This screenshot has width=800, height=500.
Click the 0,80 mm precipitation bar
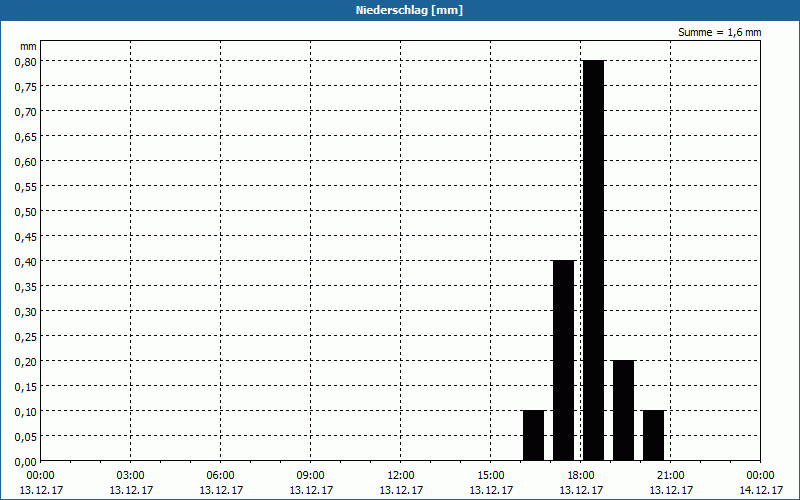pos(593,260)
